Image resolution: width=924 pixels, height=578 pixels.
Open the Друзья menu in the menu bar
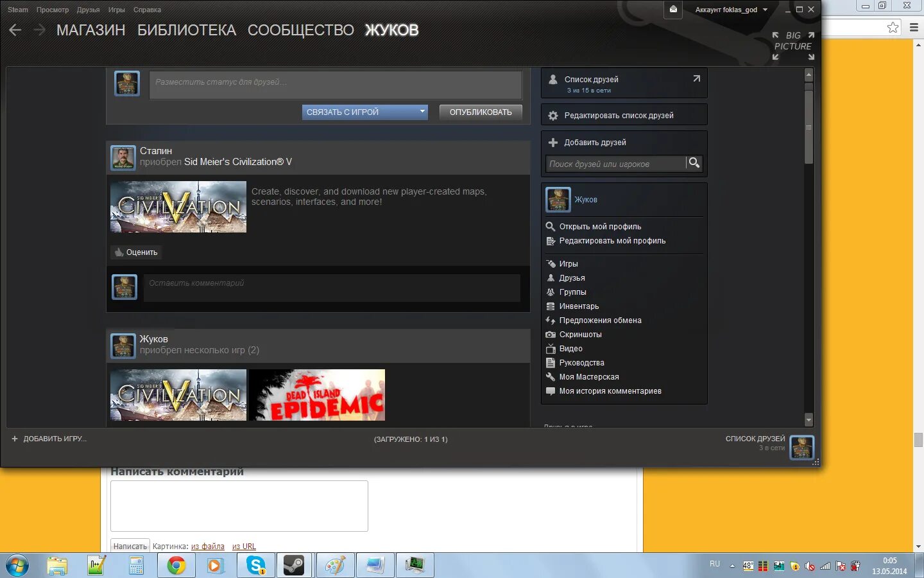click(88, 10)
